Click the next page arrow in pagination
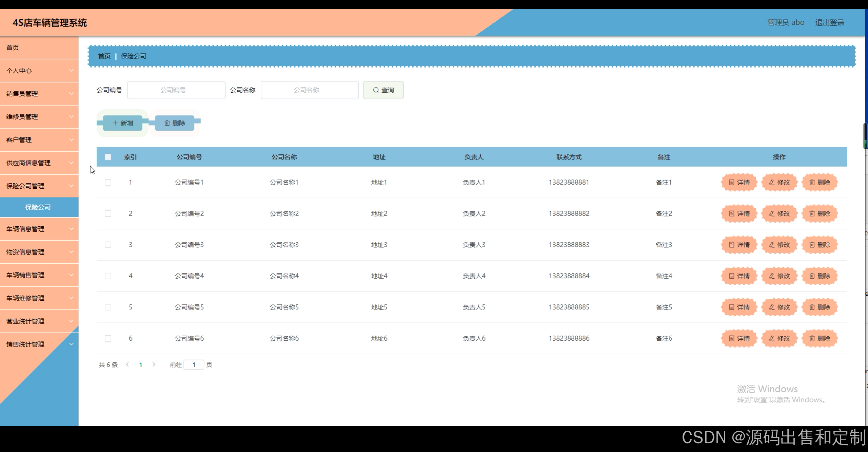 pyautogui.click(x=154, y=364)
